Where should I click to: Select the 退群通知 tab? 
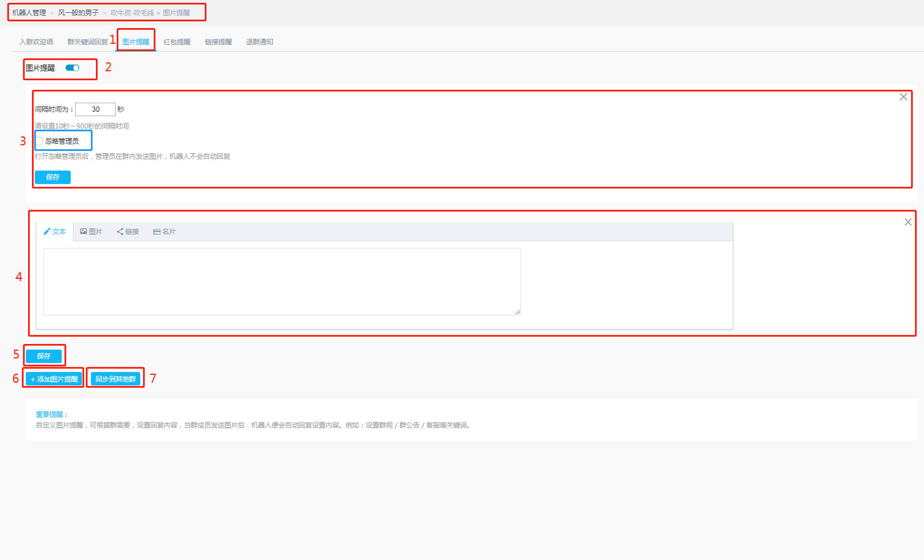(259, 42)
